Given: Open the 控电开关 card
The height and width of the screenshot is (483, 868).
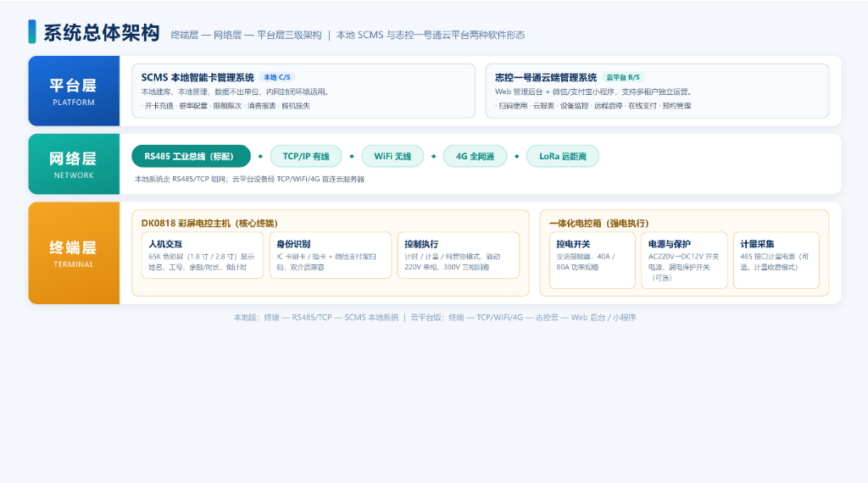Looking at the screenshot, I should coord(593,260).
